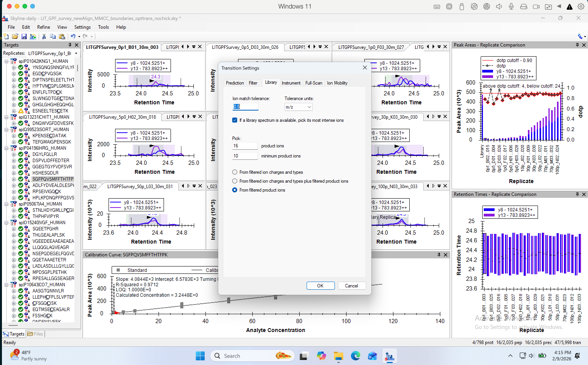Click Cancel in Transition Settings dialog
This screenshot has height=365, width=588.
tap(351, 286)
